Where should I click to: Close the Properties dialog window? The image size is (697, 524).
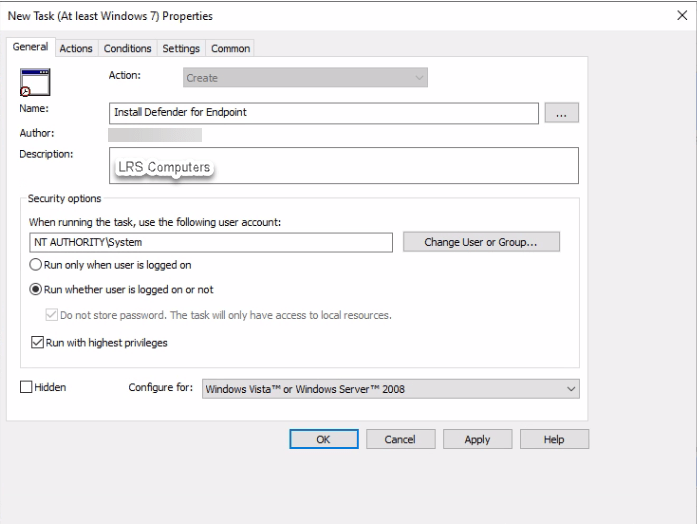[681, 17]
